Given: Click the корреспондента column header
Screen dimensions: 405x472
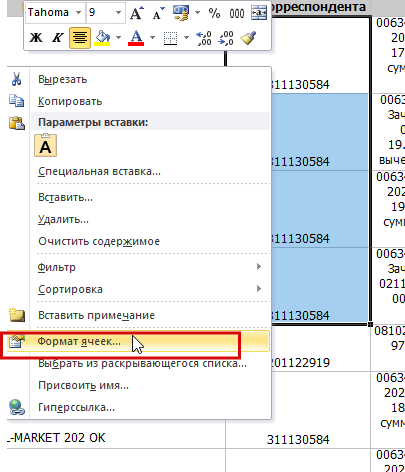Looking at the screenshot, I should 318,7.
